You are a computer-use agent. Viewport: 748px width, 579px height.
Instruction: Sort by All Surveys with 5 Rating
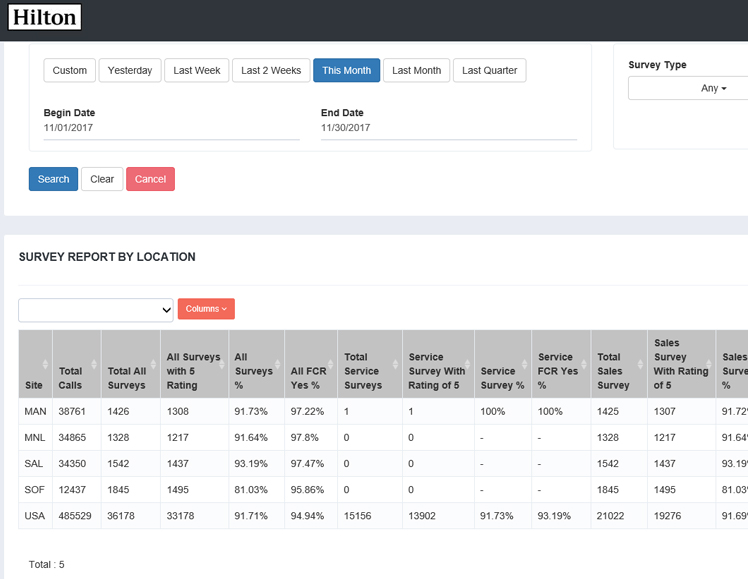(x=222, y=364)
